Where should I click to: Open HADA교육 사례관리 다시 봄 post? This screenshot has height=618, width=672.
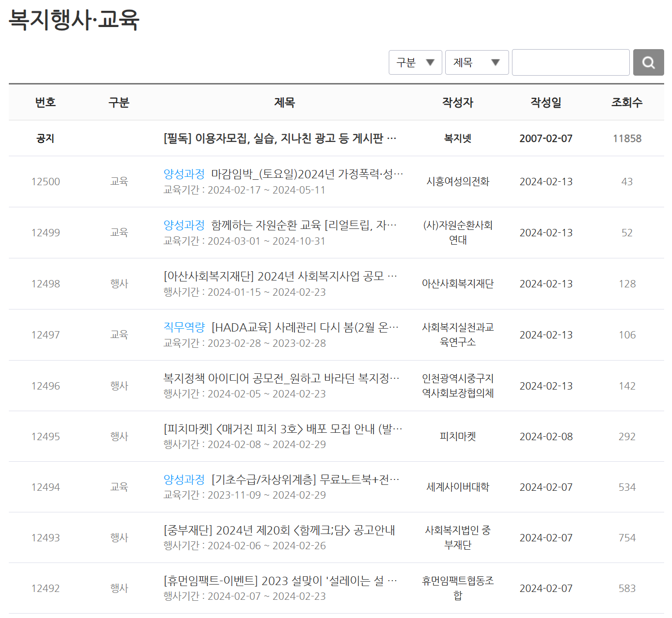point(305,327)
